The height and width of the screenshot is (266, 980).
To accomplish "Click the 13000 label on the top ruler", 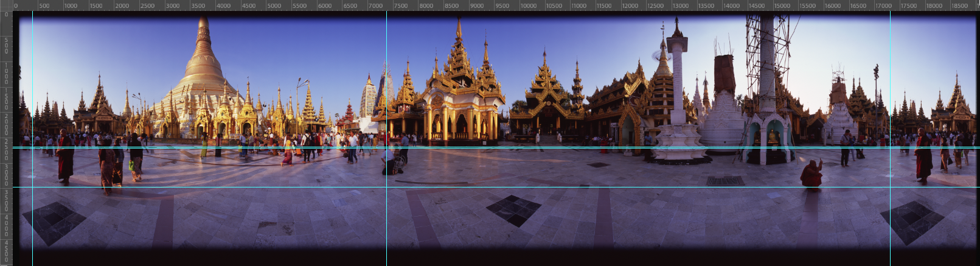I will point(681,5).
